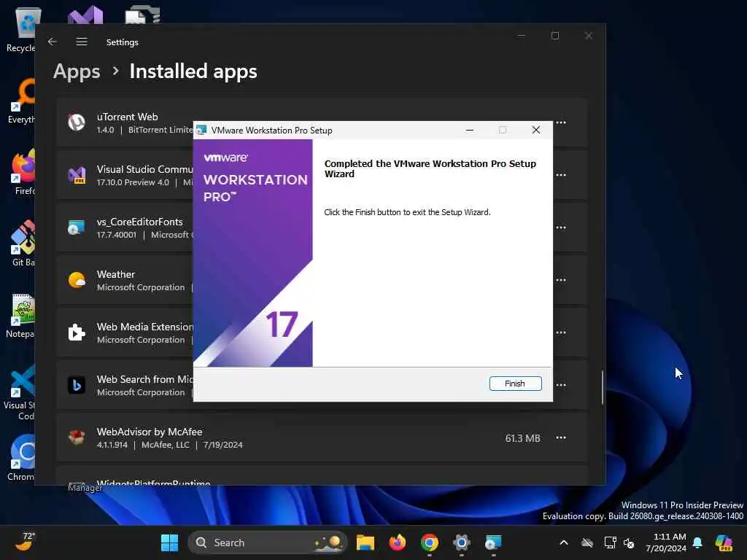This screenshot has width=747, height=560.
Task: Click the uTorrent Web app icon
Action: click(76, 122)
